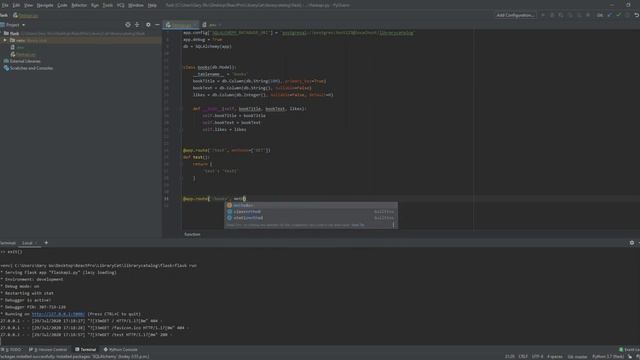This screenshot has height=360, width=640.
Task: Open the Edit menu
Action: [x=16, y=5]
